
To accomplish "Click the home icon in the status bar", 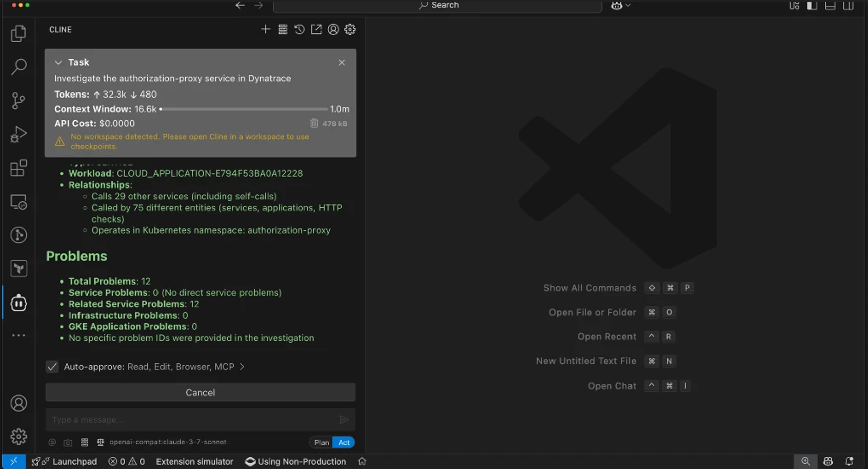I will tap(362, 461).
